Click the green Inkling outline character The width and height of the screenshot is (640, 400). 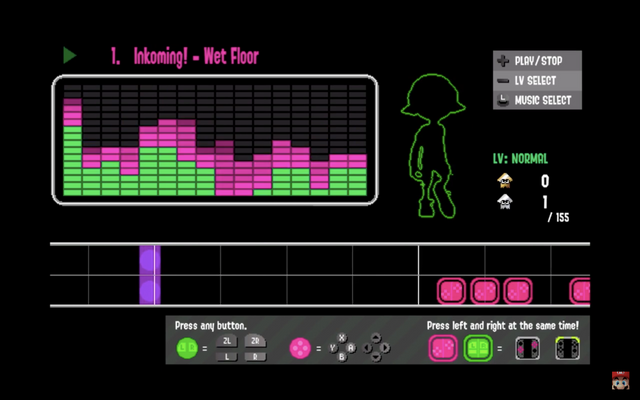pyautogui.click(x=433, y=146)
